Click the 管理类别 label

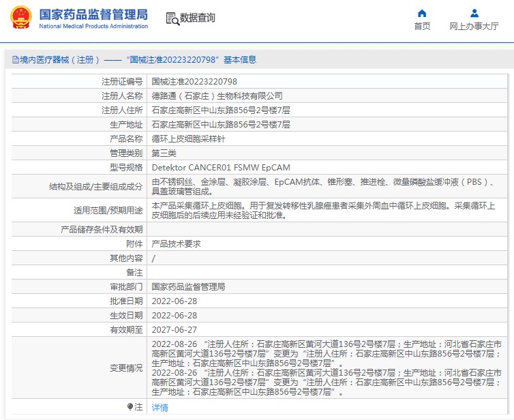click(x=126, y=153)
